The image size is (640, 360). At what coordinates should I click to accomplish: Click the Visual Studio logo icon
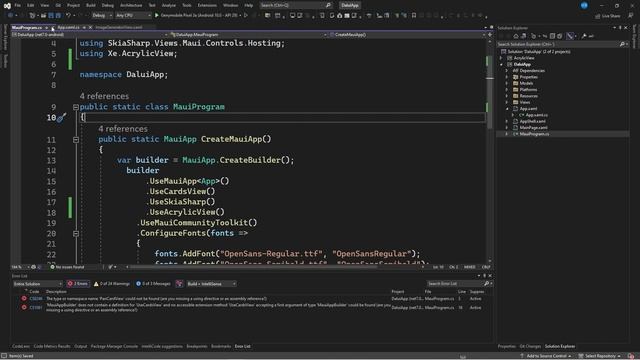7,5
